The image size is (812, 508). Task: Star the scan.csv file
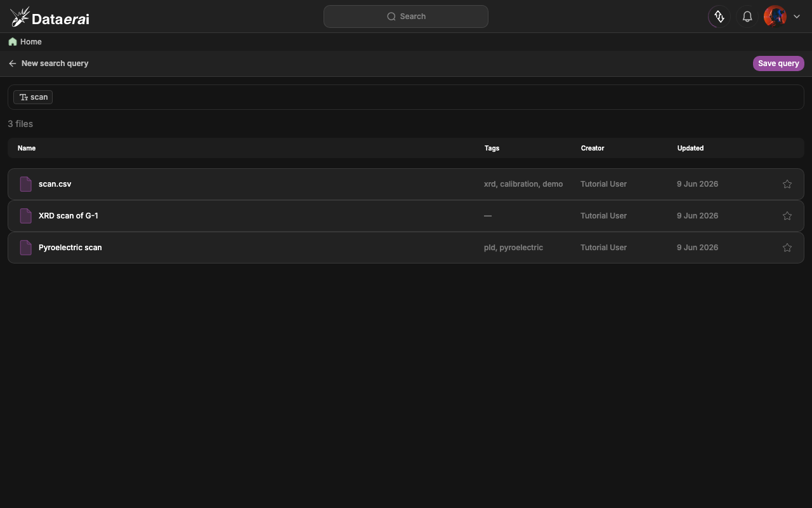787,184
